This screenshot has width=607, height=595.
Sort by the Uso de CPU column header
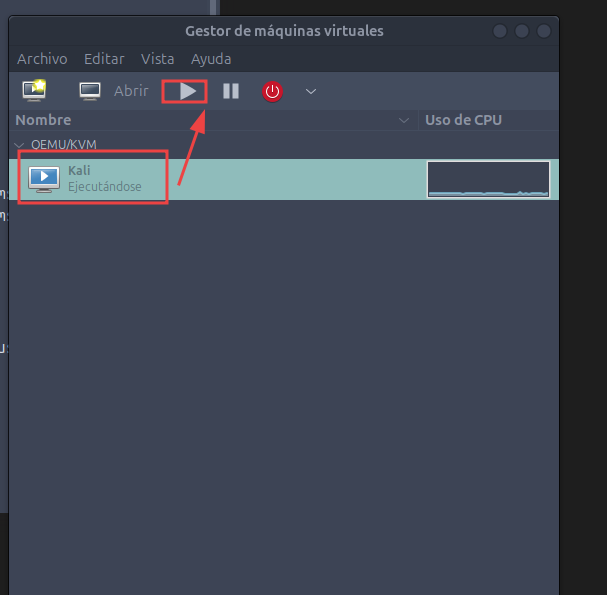pos(463,120)
